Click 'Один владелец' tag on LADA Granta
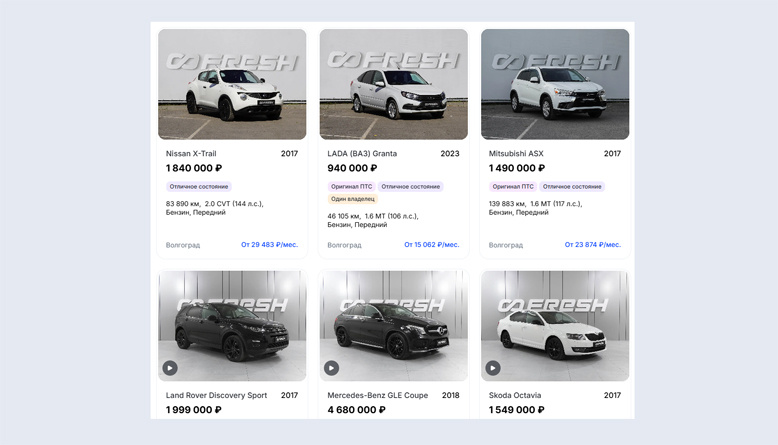Viewport: 778px width, 445px height. click(352, 199)
